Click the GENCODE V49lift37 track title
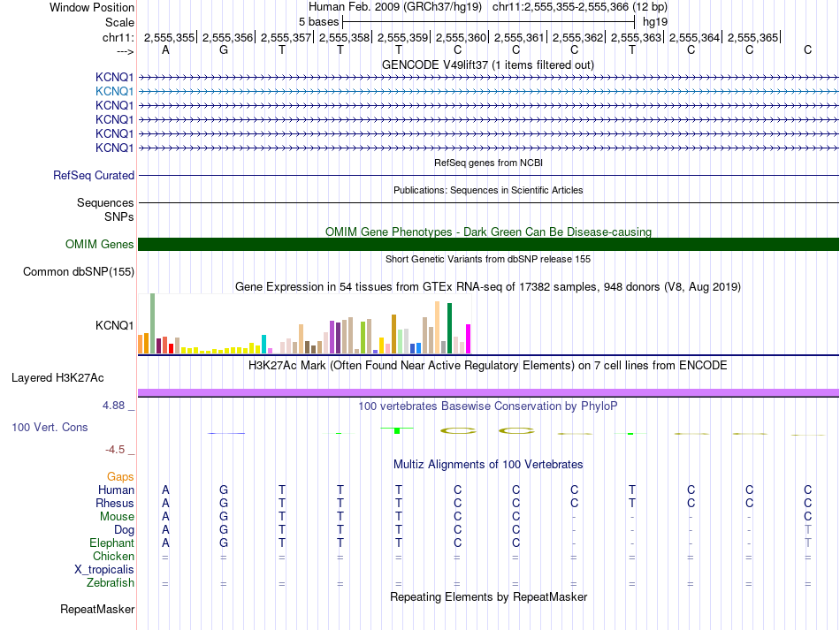 click(488, 65)
